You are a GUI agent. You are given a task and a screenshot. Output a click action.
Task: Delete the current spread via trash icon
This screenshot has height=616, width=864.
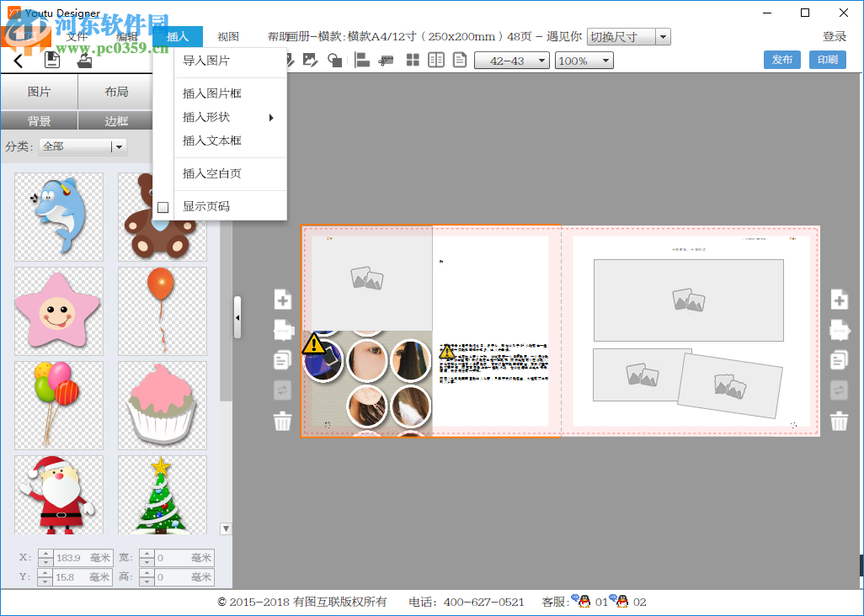click(282, 421)
